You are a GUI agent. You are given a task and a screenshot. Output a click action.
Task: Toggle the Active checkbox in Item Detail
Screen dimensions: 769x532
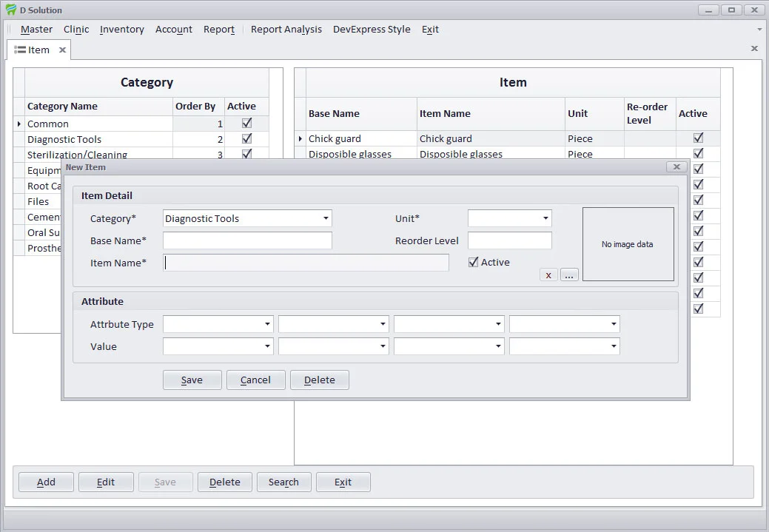474,262
